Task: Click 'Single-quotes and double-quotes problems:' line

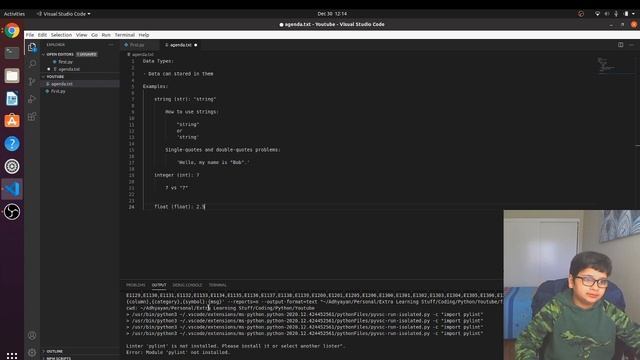Action: coord(223,150)
